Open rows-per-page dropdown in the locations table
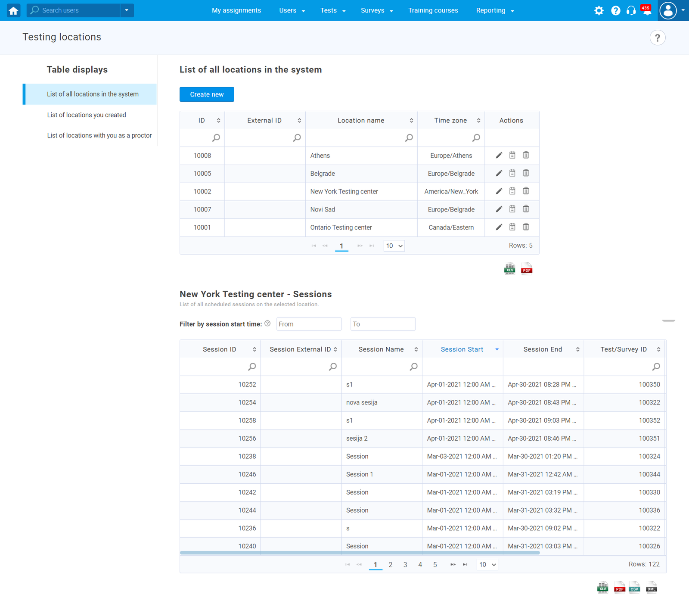Image resolution: width=689 pixels, height=616 pixels. [x=394, y=246]
